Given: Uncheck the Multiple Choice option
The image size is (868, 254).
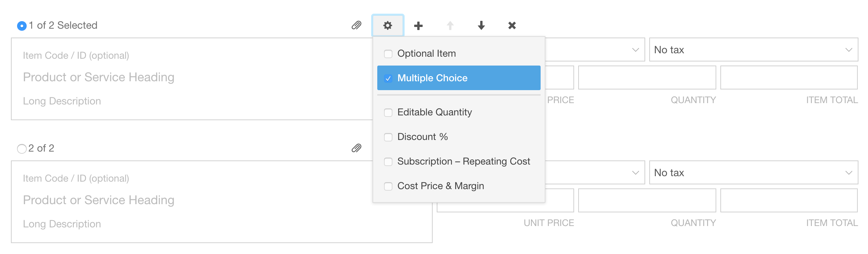Looking at the screenshot, I should [x=459, y=78].
